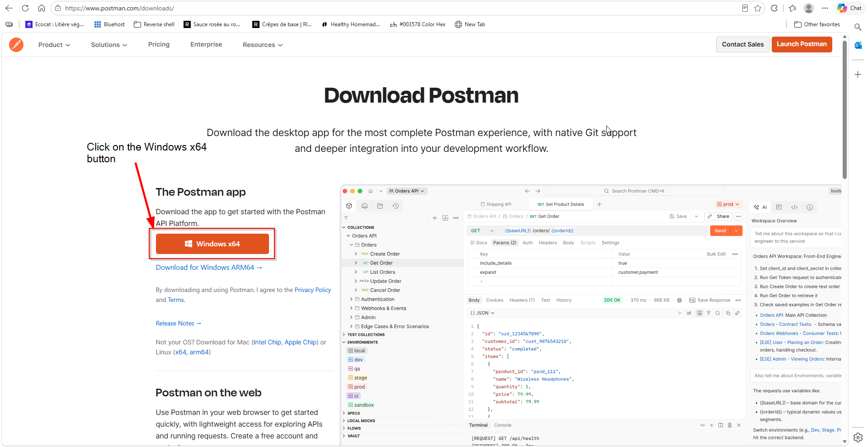The height and width of the screenshot is (447, 868).
Task: Expand the Solutions menu in site header
Action: click(109, 45)
